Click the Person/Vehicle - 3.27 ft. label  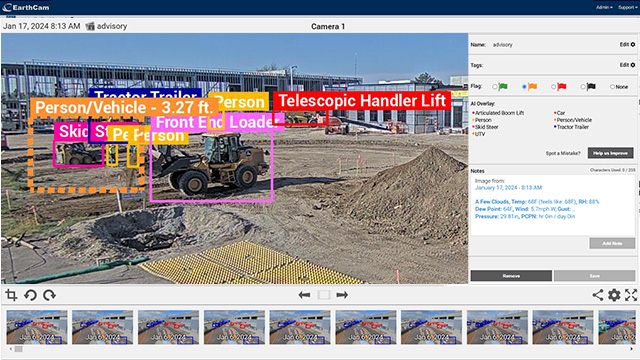click(x=124, y=108)
